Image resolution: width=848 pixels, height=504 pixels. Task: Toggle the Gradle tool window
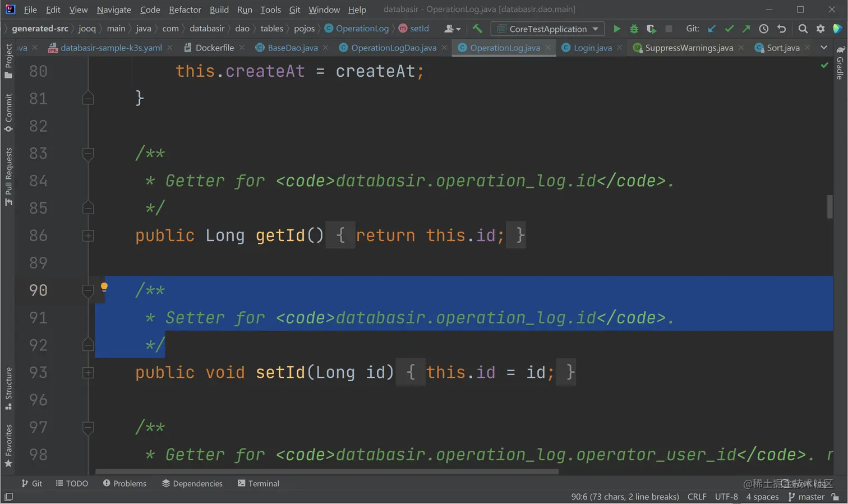pos(840,63)
